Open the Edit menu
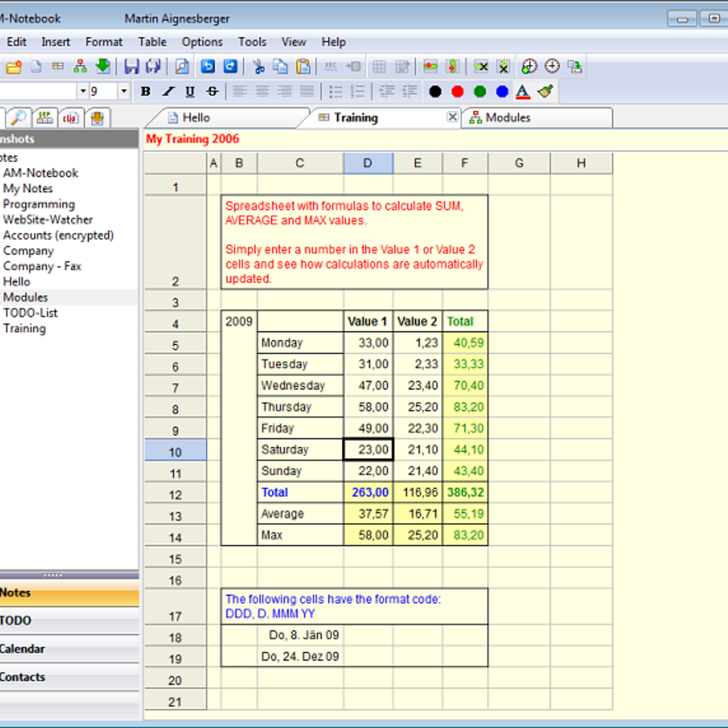Viewport: 728px width, 728px height. tap(16, 42)
